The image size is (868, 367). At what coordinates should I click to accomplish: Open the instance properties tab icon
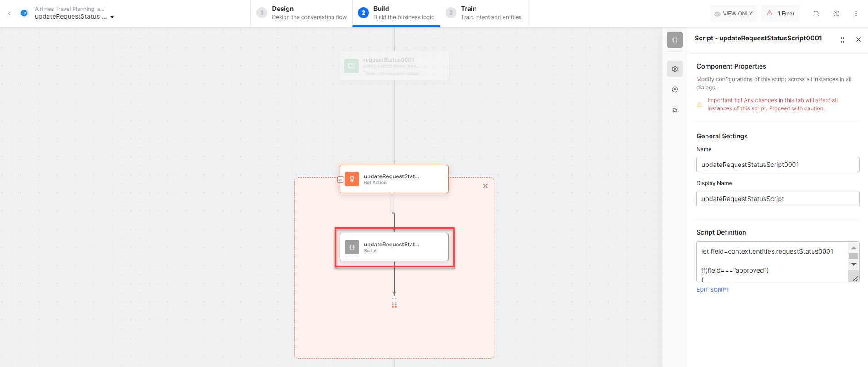point(675,89)
